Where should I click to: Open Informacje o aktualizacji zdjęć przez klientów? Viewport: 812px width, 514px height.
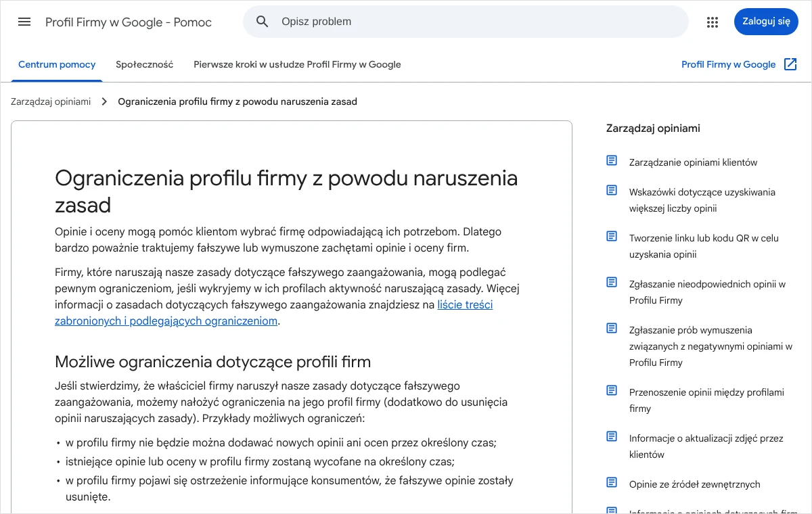[x=706, y=446]
